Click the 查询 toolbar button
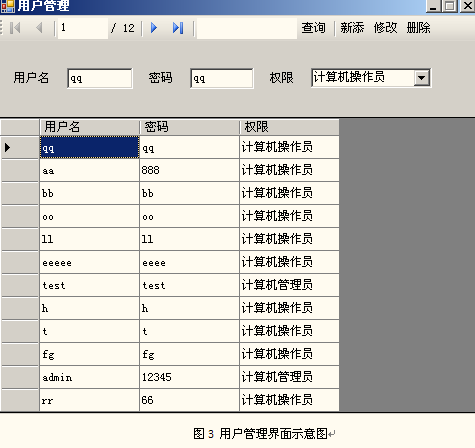The width and height of the screenshot is (475, 448). [x=313, y=28]
